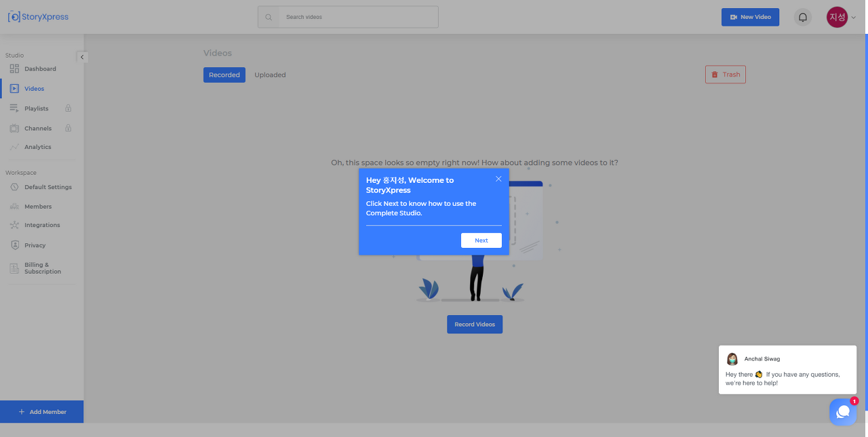Screen dimensions: 868x437
Task: Click the lock icon beside Channels
Action: tap(68, 127)
